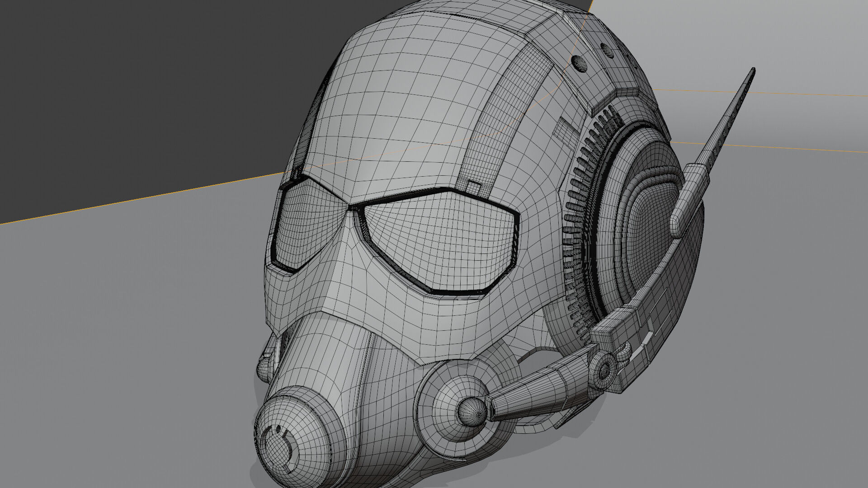Image resolution: width=868 pixels, height=488 pixels.
Task: Click the small ball joint on jaw disc
Action: click(472, 412)
